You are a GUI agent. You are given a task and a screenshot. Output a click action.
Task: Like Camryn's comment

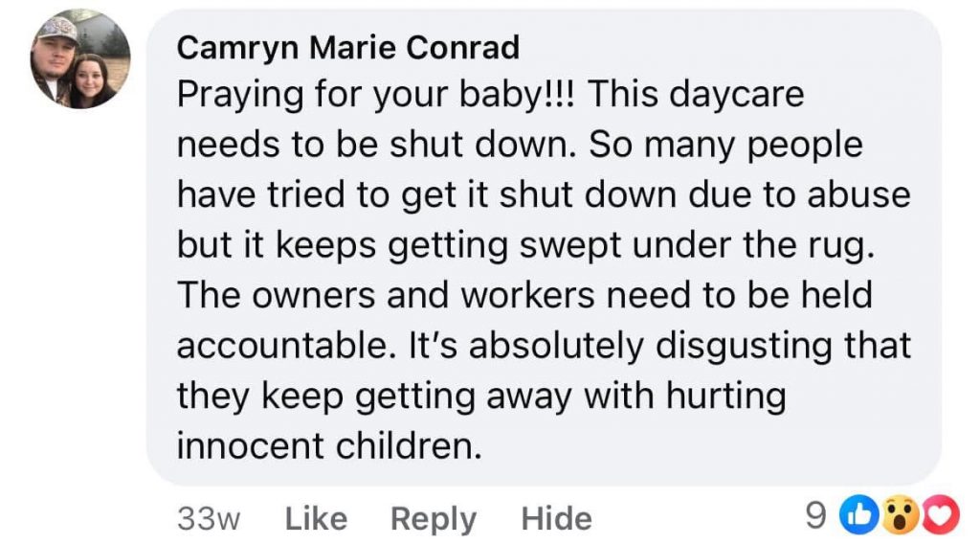(x=316, y=518)
